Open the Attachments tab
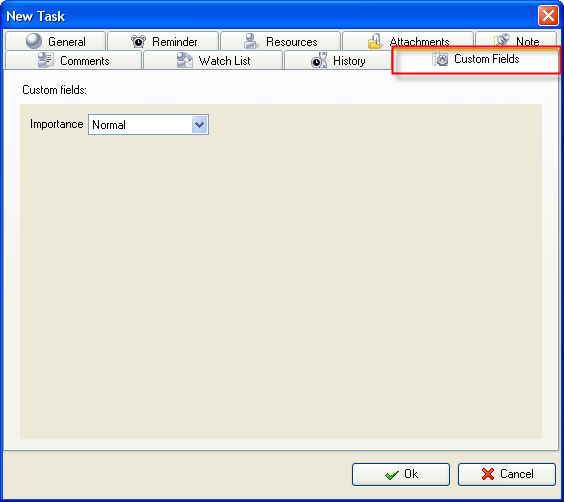Image resolution: width=564 pixels, height=502 pixels. tap(408, 40)
